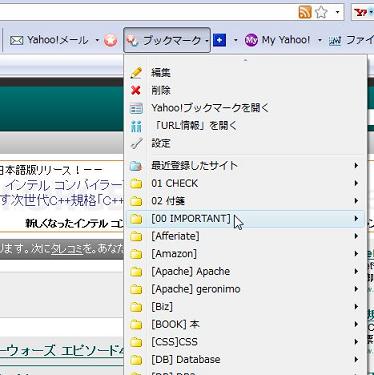Click the bookmark star icon
This screenshot has height=375, width=374.
pos(321,13)
